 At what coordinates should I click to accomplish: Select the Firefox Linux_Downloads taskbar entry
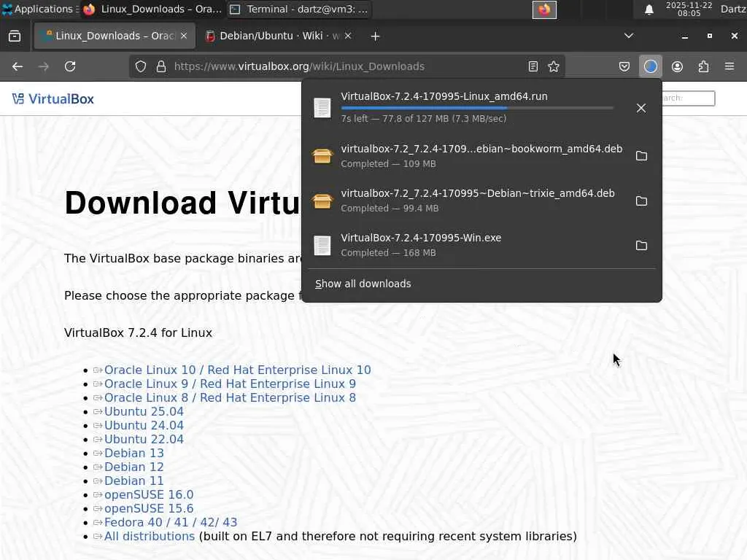pyautogui.click(x=152, y=9)
